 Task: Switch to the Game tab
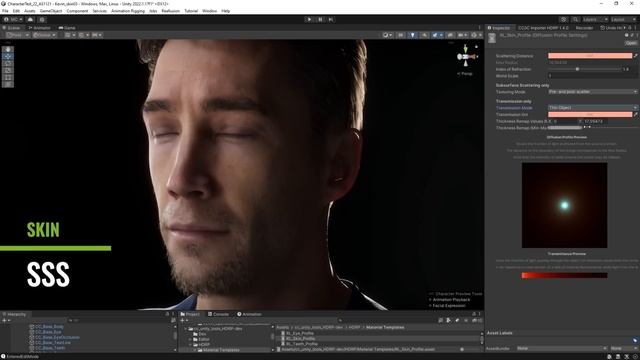(67, 28)
